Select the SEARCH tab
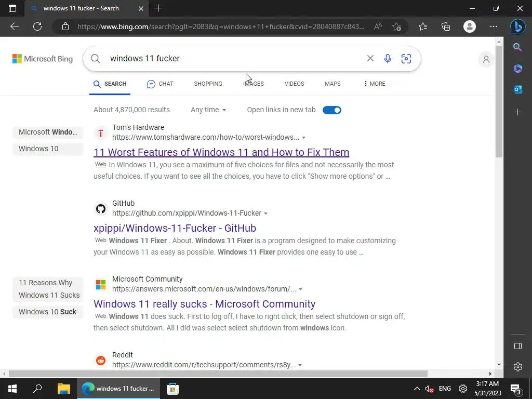532x399 pixels. (x=110, y=84)
